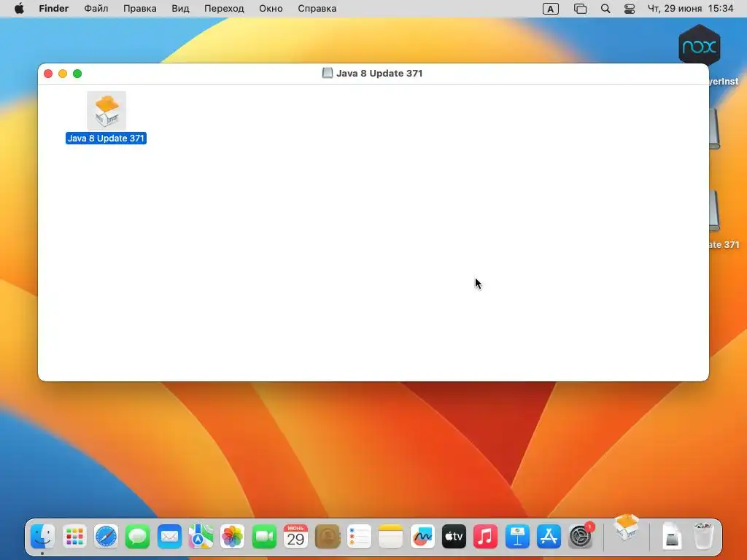Open Mail from the Dock
This screenshot has width=747, height=560.
(x=169, y=537)
